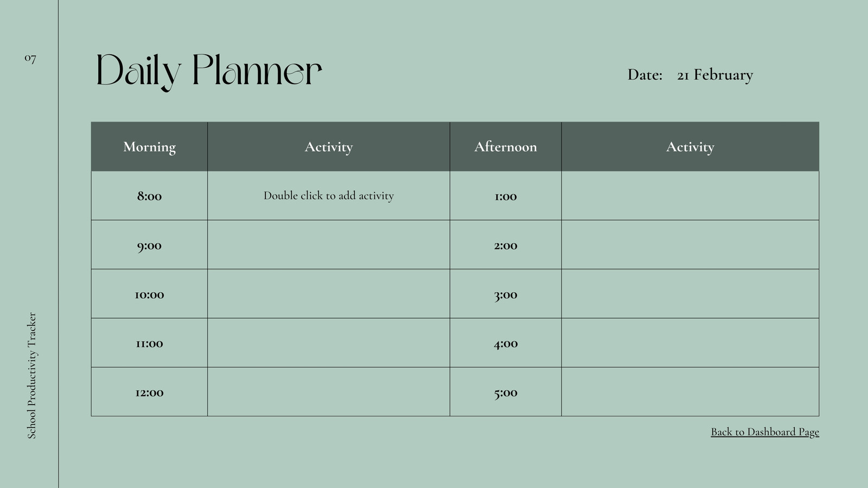Screen dimensions: 868x488
Task: Select the 21 February date text
Action: click(715, 75)
